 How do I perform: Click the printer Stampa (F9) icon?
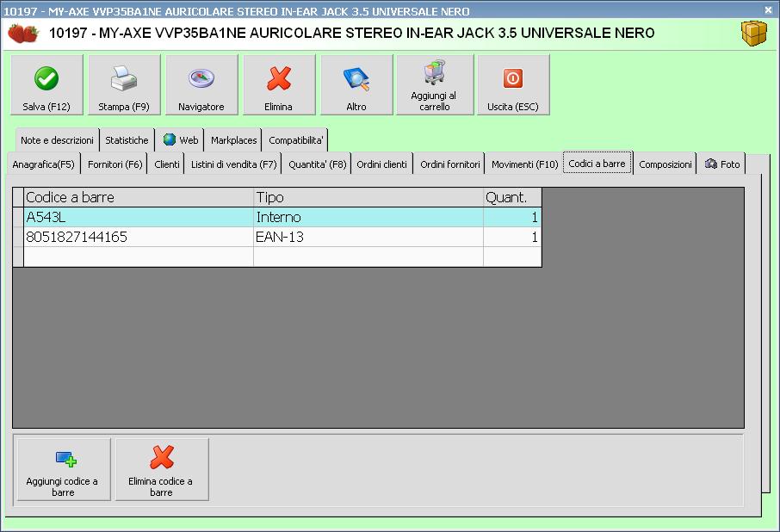tap(124, 78)
